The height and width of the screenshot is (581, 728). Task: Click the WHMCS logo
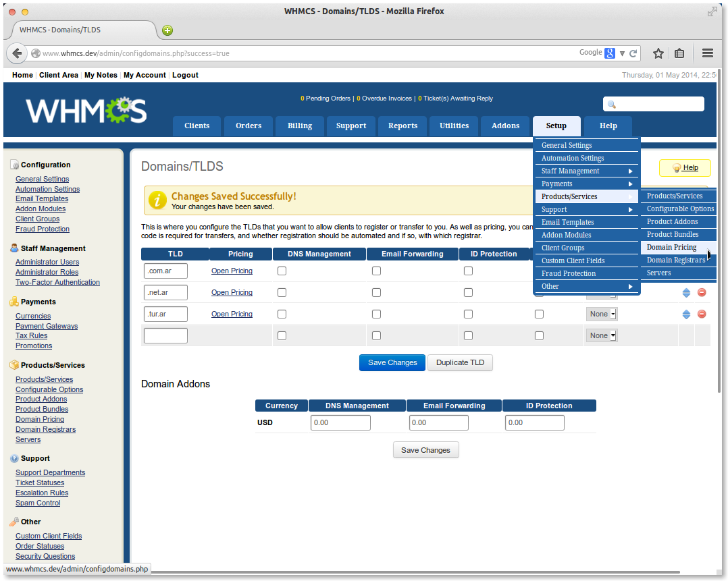pyautogui.click(x=86, y=111)
